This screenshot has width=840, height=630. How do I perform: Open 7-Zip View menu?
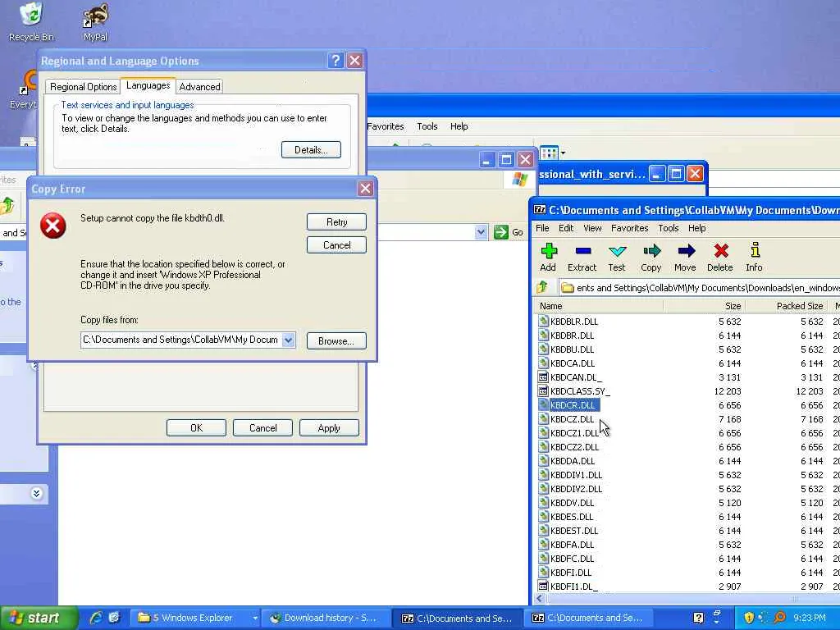(x=592, y=228)
